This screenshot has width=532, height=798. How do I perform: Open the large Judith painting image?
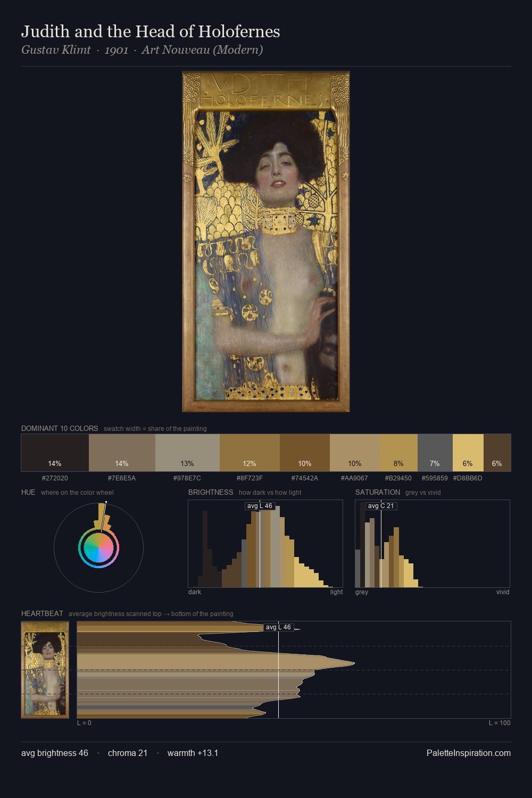click(x=266, y=242)
